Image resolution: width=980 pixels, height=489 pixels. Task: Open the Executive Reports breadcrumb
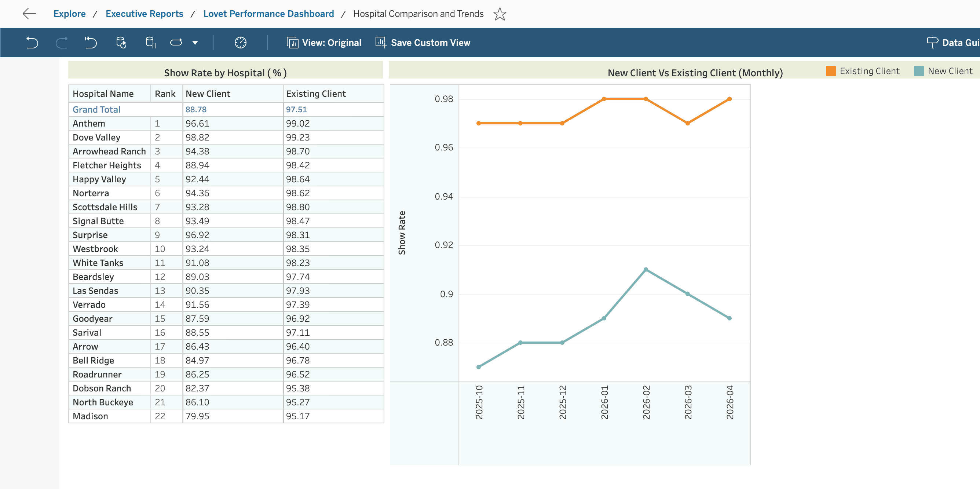coord(144,14)
